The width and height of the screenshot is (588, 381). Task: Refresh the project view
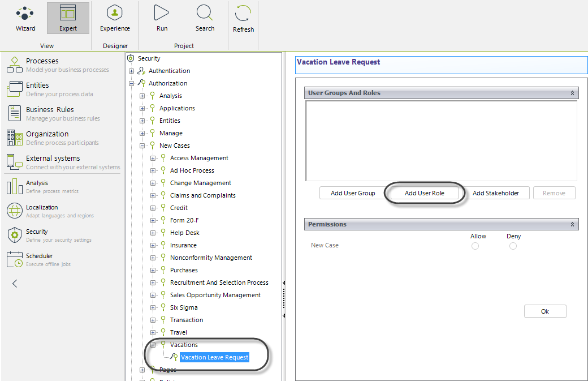click(x=244, y=18)
